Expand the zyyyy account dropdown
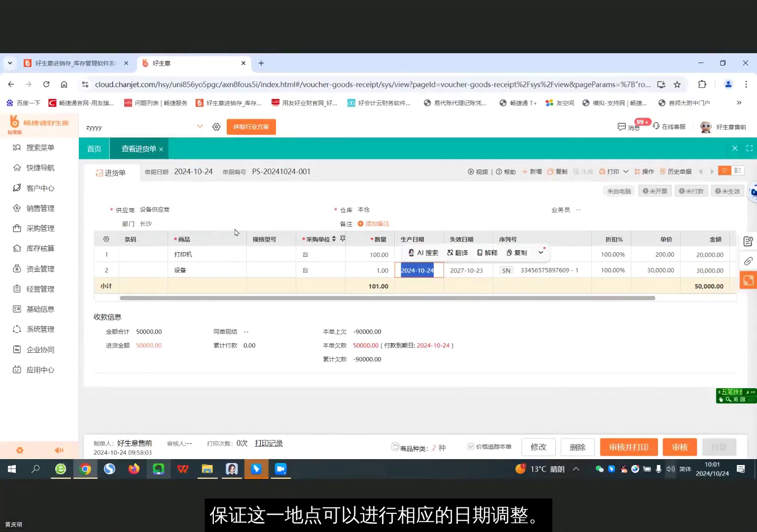 200,127
